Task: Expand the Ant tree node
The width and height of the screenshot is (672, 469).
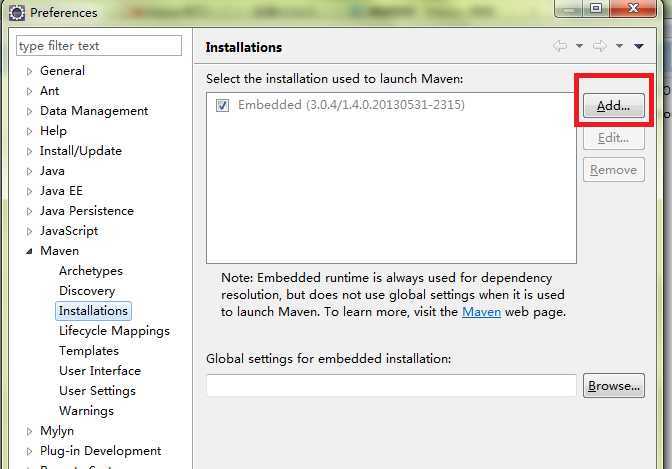Action: pos(29,91)
